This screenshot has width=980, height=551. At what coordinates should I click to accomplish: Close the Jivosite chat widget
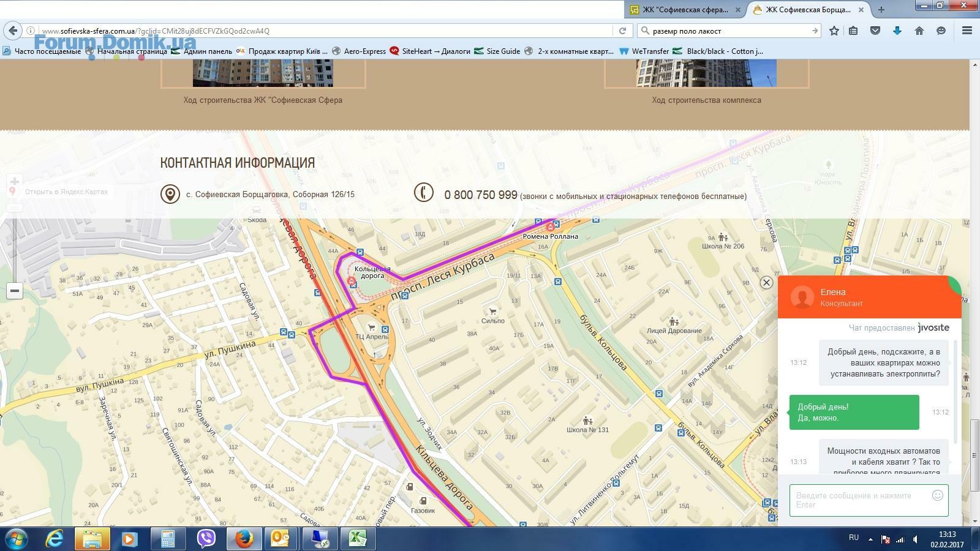coord(766,282)
